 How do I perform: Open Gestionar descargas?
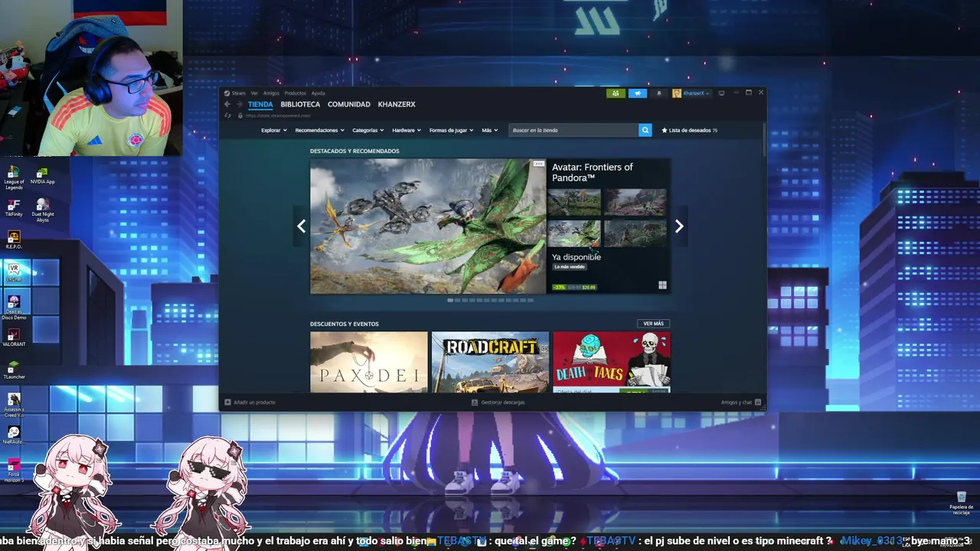pos(498,403)
